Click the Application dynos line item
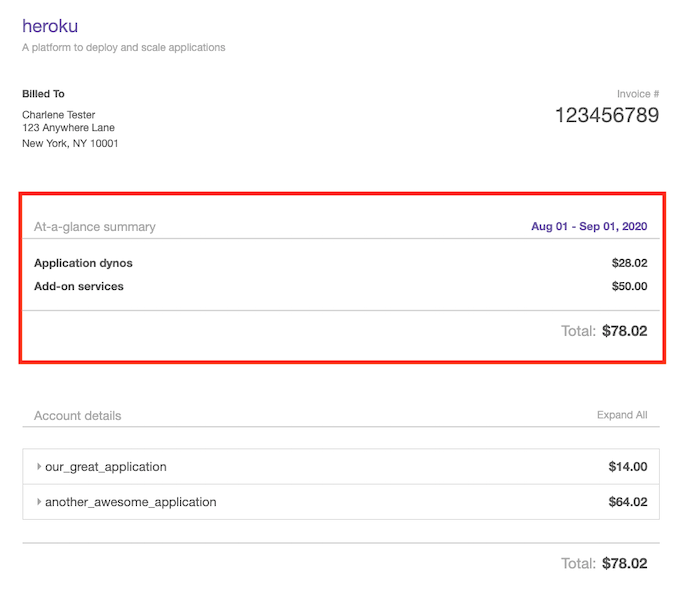 (83, 264)
